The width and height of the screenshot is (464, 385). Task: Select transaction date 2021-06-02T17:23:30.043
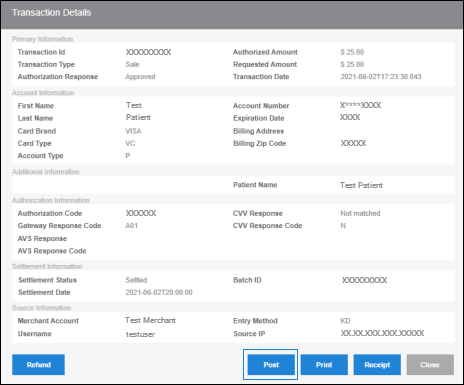coord(381,77)
